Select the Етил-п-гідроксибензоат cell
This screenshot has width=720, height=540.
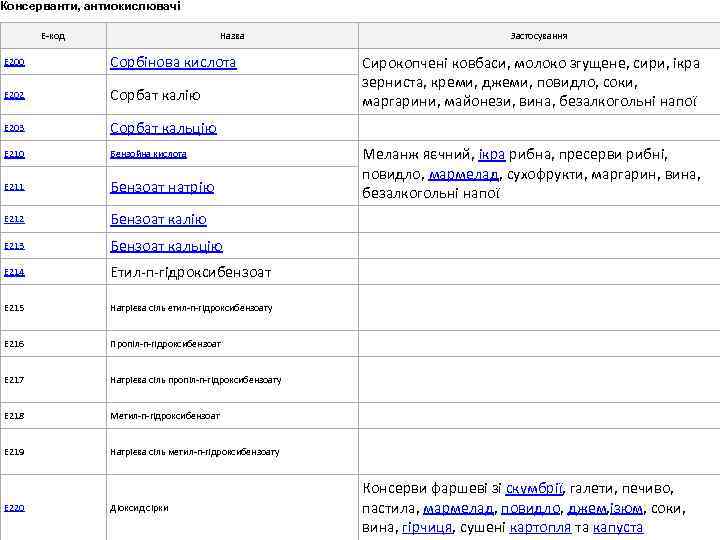[232, 272]
